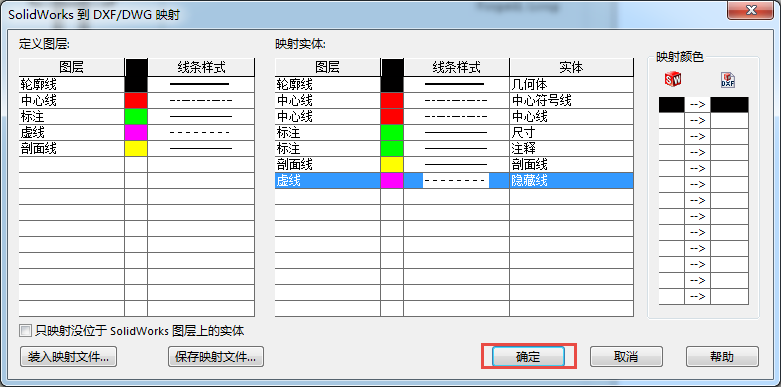Viewport: 781px width, 387px height.
Task: Select the black source color in the first mapping row
Action: 671,105
